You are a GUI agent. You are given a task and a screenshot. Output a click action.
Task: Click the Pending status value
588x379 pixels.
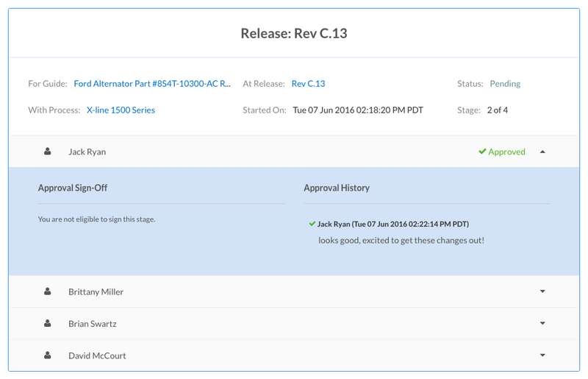pos(505,84)
